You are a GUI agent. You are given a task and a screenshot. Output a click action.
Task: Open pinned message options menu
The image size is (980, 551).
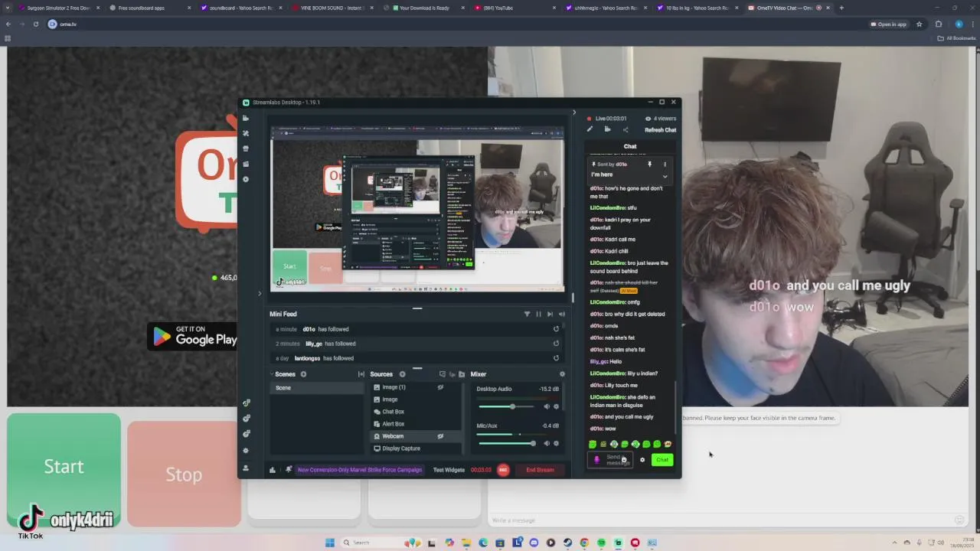[665, 164]
